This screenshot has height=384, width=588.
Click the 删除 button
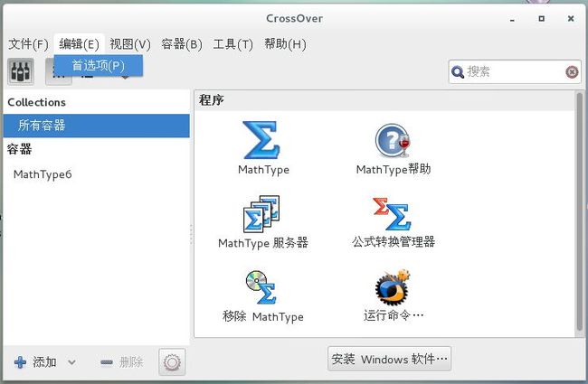122,362
